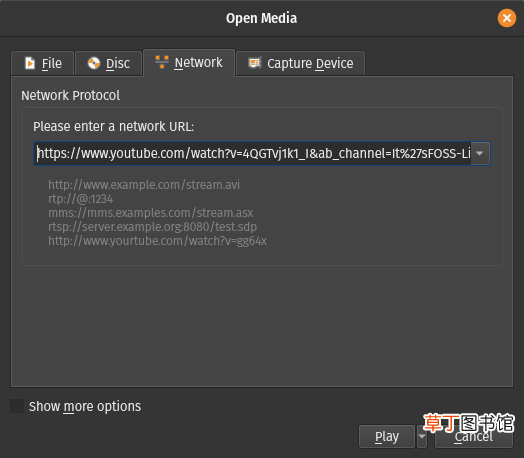Screen dimensions: 524x458
Task: Click the Network Protocol group heading
Action: tap(71, 96)
